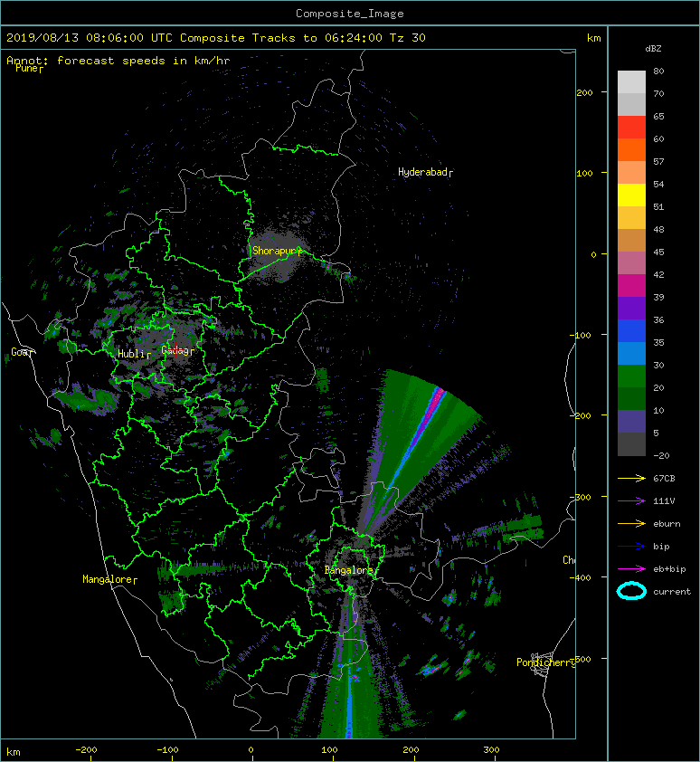Image resolution: width=700 pixels, height=762 pixels.
Task: Select the dark gray 5 dBZ swatch
Action: tap(631, 444)
